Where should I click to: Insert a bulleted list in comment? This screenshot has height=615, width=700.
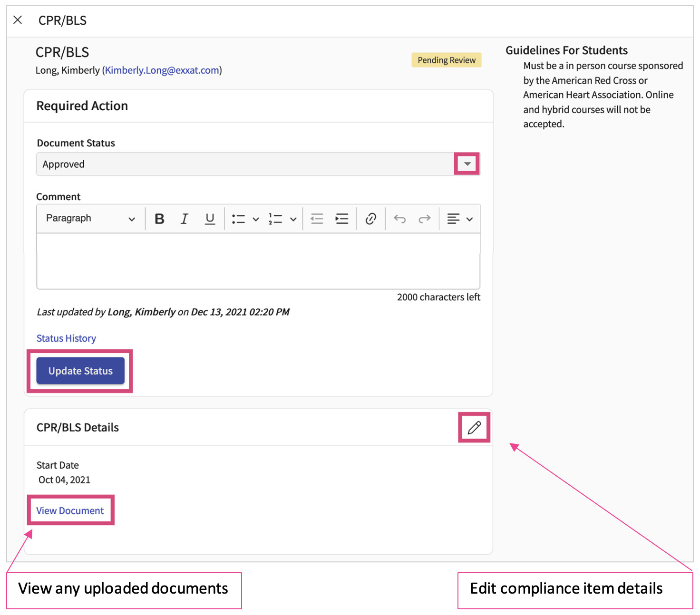238,219
